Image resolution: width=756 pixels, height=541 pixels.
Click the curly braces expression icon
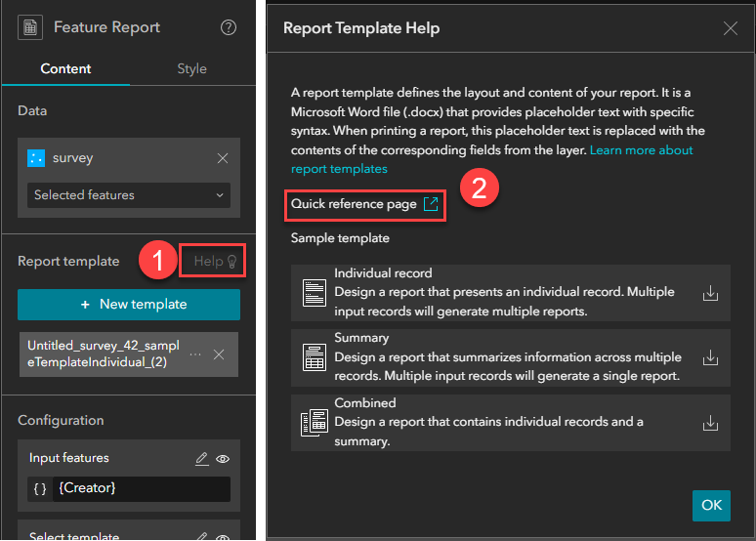tap(40, 488)
